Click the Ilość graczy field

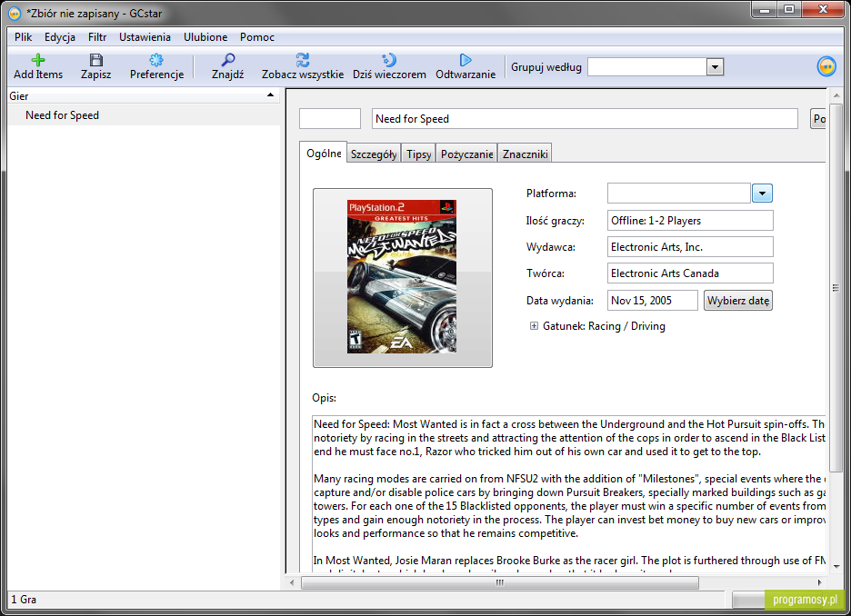click(690, 221)
